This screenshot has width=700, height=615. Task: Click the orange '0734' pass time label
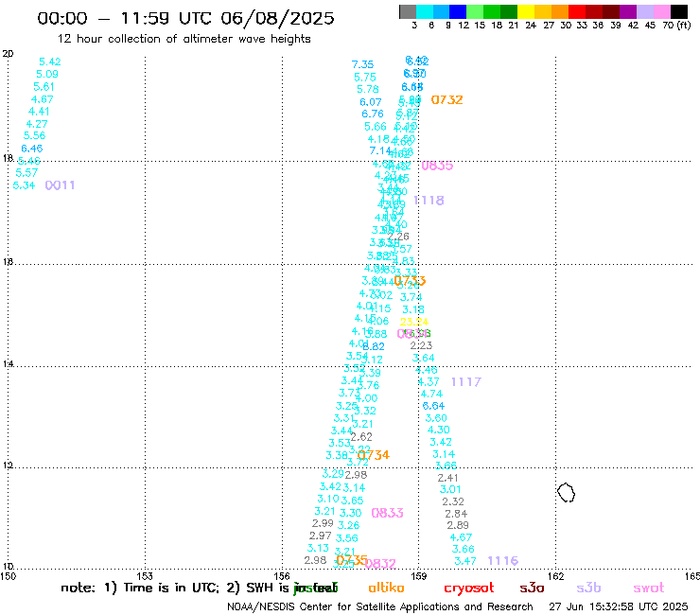374,455
